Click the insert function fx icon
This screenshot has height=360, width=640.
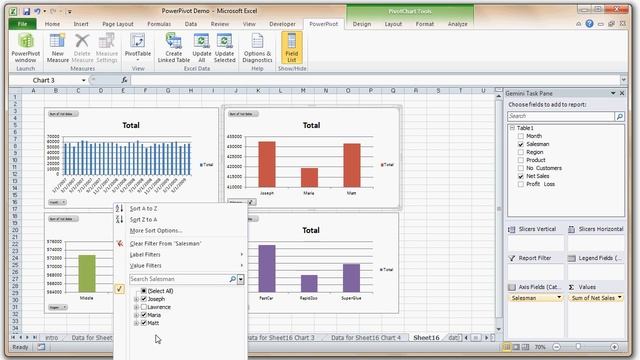click(x=124, y=80)
